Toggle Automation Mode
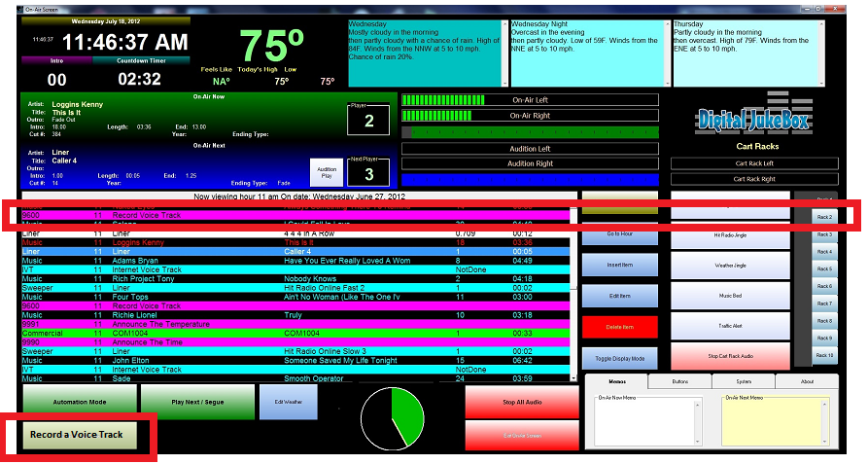The width and height of the screenshot is (868, 464). [78, 402]
